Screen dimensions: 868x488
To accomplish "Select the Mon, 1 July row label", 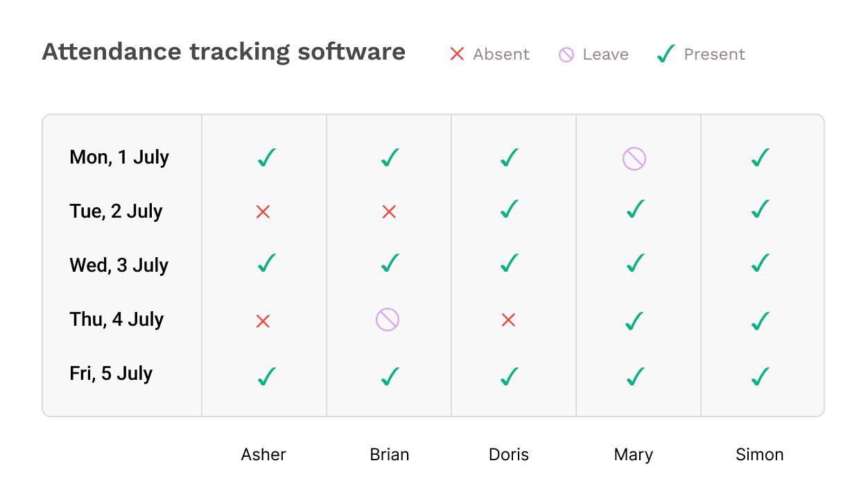I will [x=119, y=157].
